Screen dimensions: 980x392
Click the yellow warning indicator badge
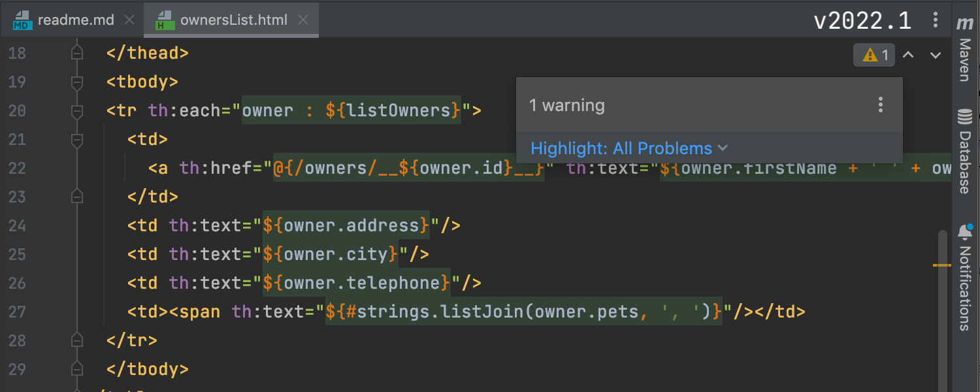point(874,55)
